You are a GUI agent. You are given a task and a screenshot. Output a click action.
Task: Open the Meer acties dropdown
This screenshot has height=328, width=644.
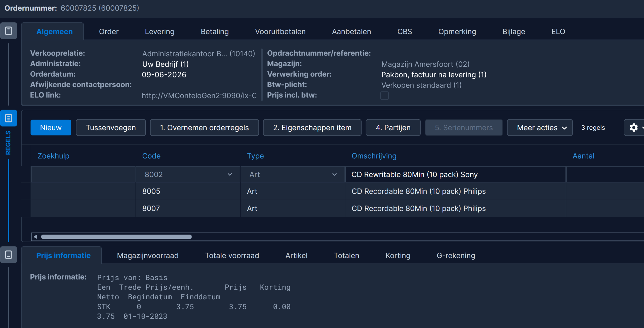click(540, 128)
